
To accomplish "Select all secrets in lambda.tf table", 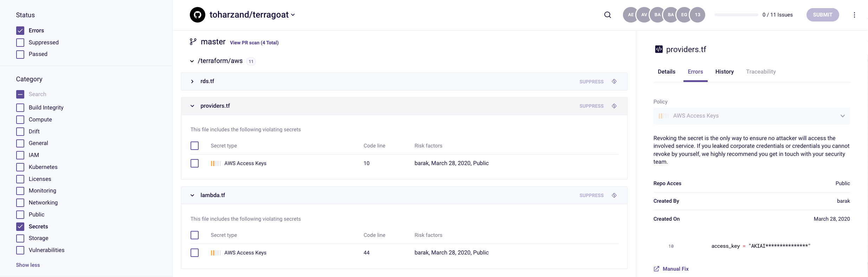I will [x=194, y=235].
